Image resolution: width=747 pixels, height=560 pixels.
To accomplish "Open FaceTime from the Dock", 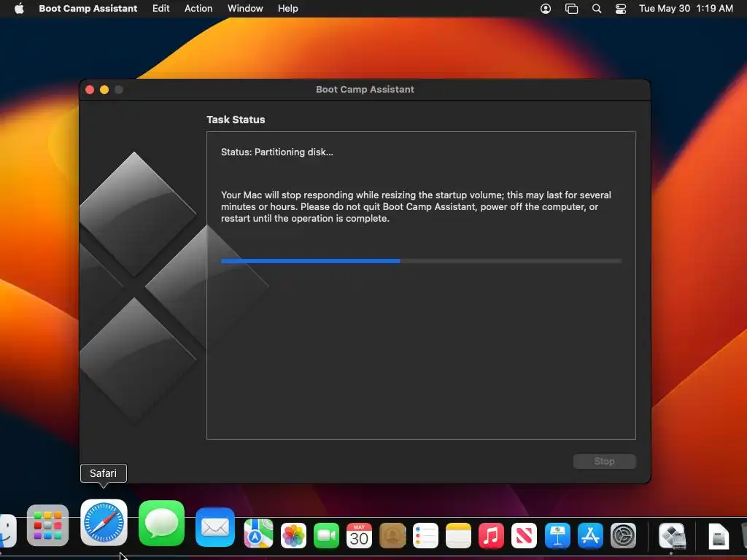I will tap(326, 535).
